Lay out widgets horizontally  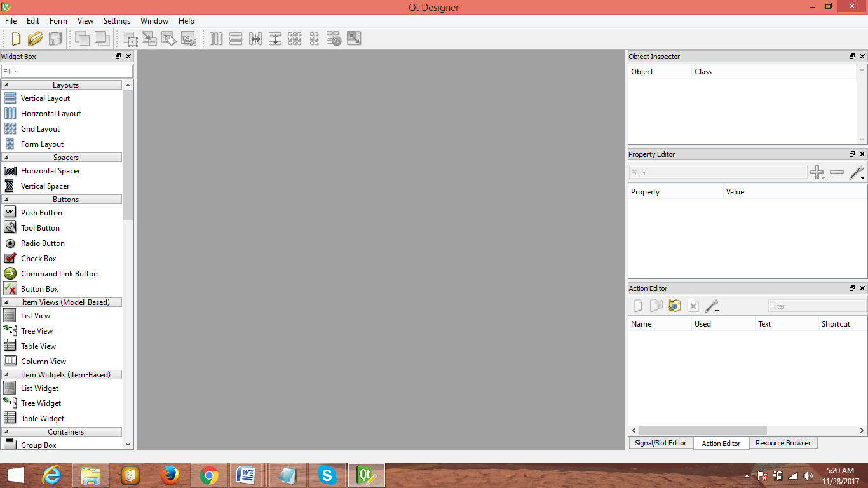tap(215, 39)
